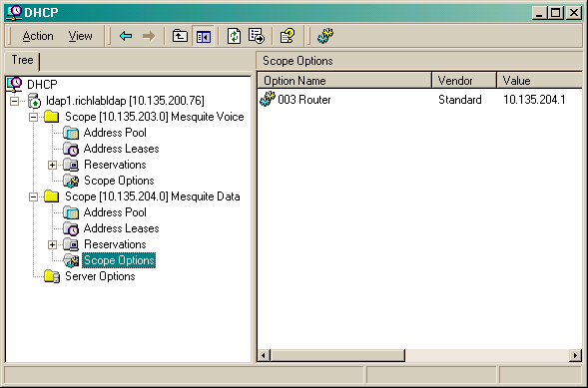Click the ldap1.richlabldap server icon
The image size is (588, 388).
point(34,101)
